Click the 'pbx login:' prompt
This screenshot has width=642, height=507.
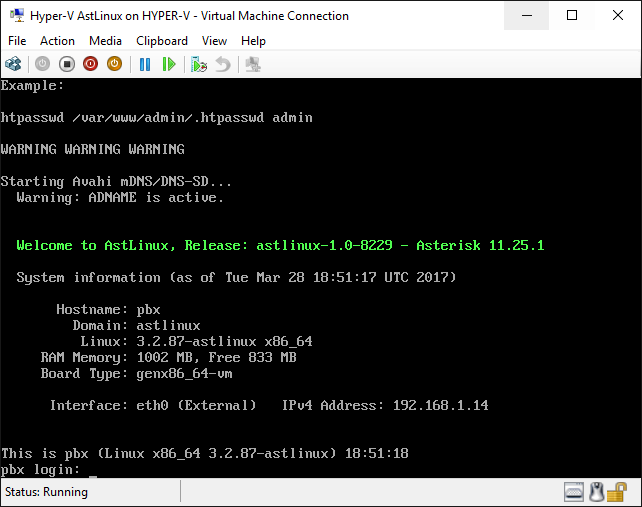coord(40,469)
